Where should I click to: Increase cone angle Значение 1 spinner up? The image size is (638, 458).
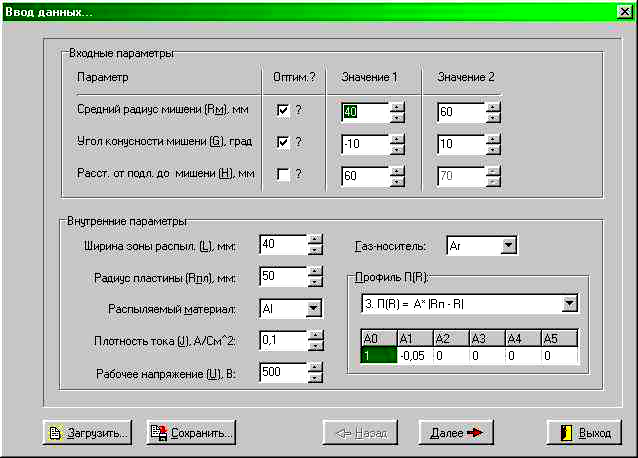[x=397, y=140]
